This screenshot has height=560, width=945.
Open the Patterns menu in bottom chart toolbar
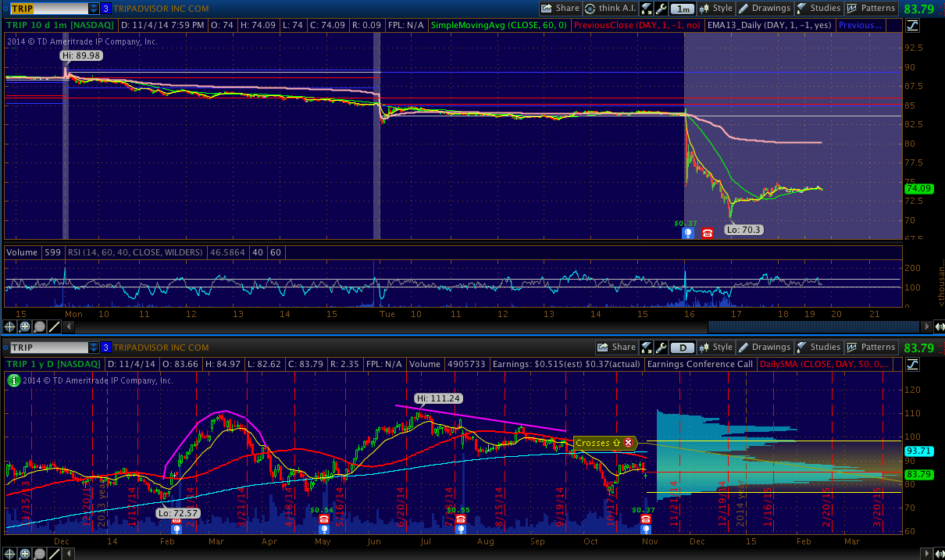[872, 348]
